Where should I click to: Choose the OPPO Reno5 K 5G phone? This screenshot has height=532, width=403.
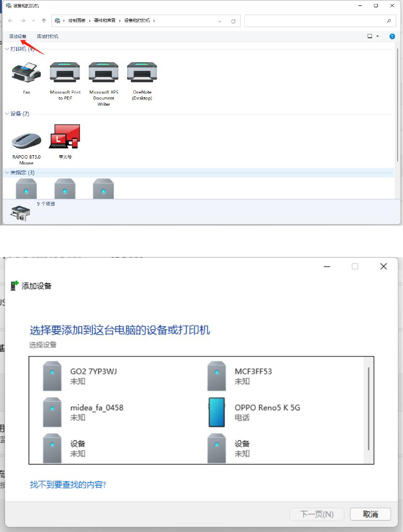255,412
